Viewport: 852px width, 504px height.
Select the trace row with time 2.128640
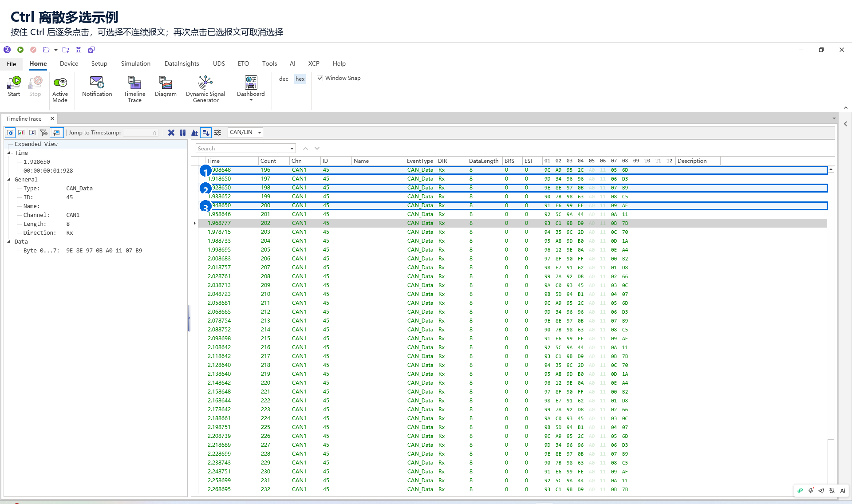tap(513, 365)
